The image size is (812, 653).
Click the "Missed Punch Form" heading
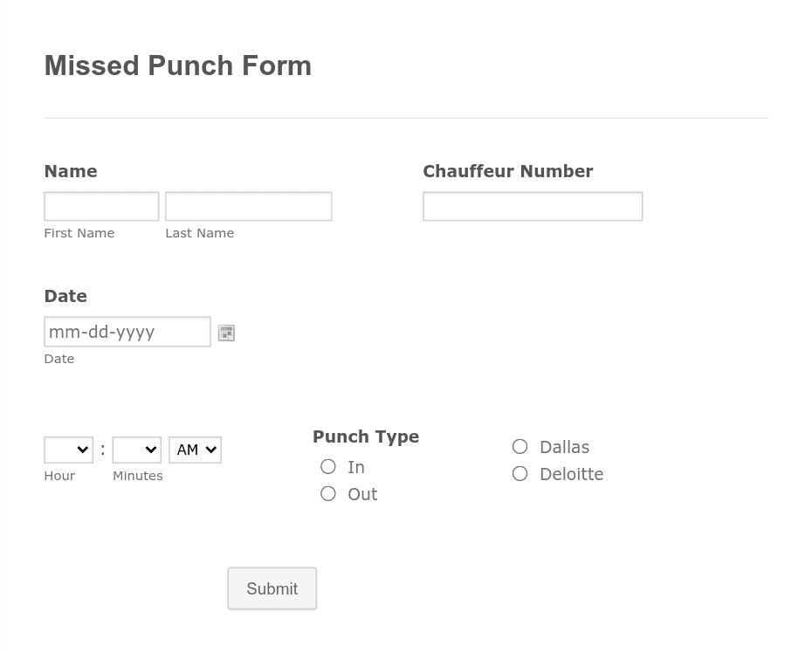(177, 65)
